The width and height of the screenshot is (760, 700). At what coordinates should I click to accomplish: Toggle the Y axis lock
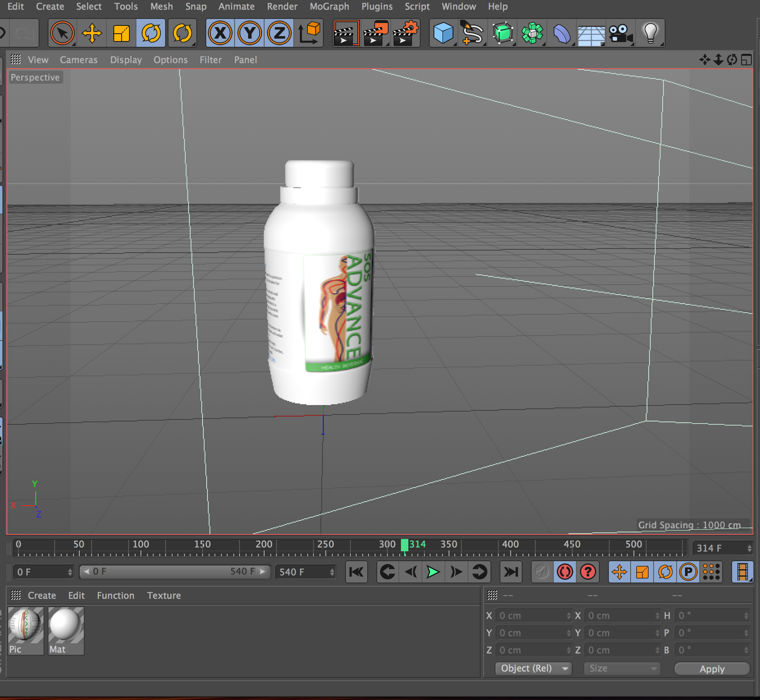pos(250,33)
